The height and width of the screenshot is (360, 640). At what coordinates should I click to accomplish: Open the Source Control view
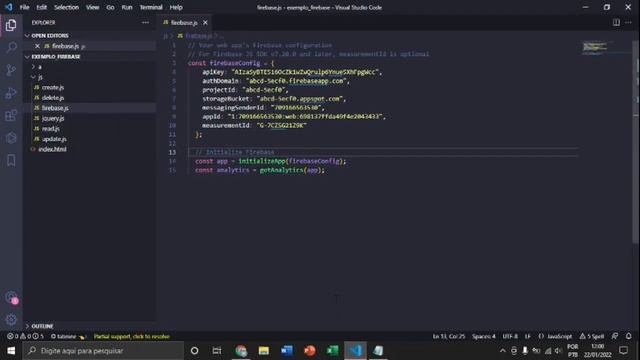pyautogui.click(x=11, y=70)
